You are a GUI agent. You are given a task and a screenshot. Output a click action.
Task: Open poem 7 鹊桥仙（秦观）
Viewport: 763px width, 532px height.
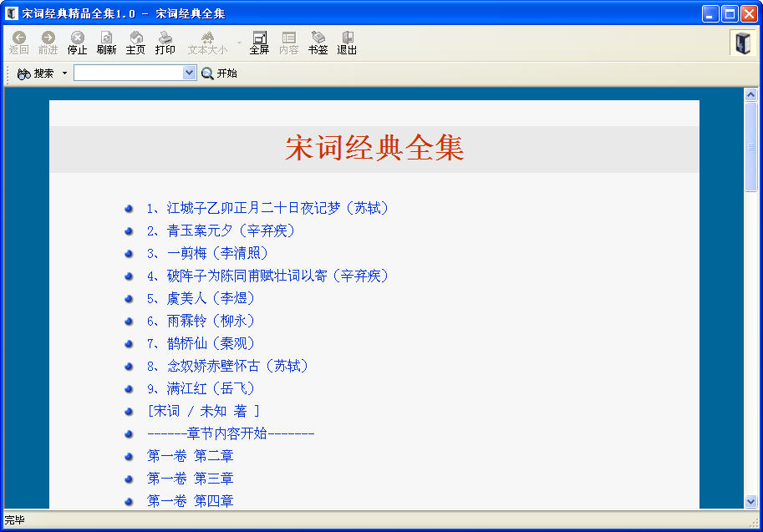[x=201, y=343]
